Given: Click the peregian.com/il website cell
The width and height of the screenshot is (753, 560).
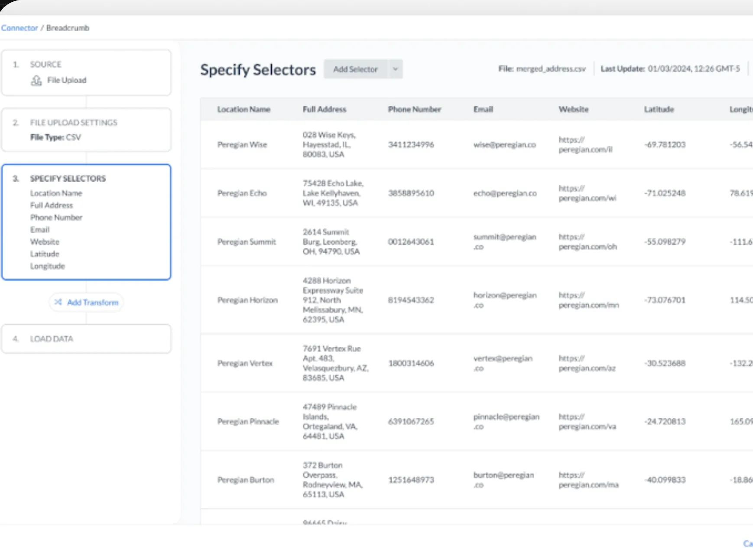Looking at the screenshot, I should (585, 145).
